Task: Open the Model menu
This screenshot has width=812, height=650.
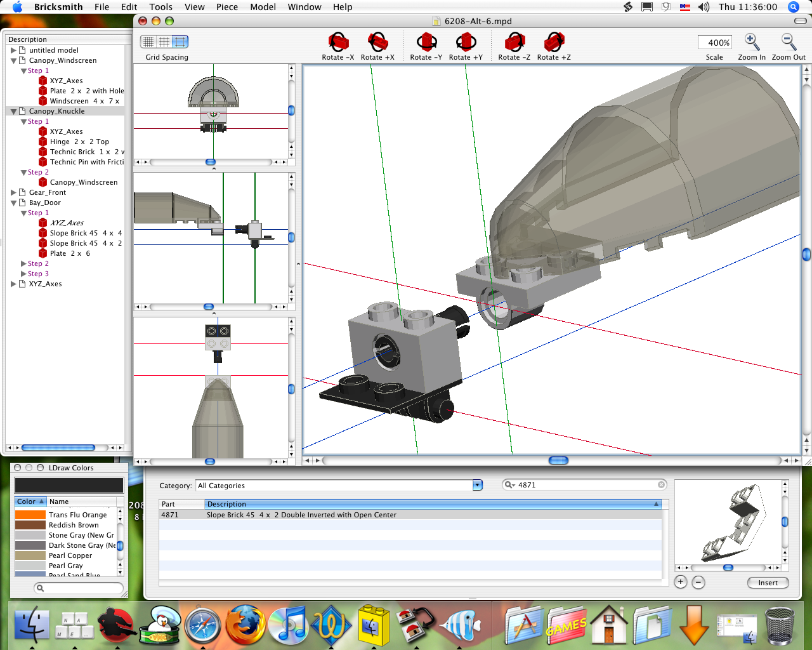Action: (x=263, y=7)
